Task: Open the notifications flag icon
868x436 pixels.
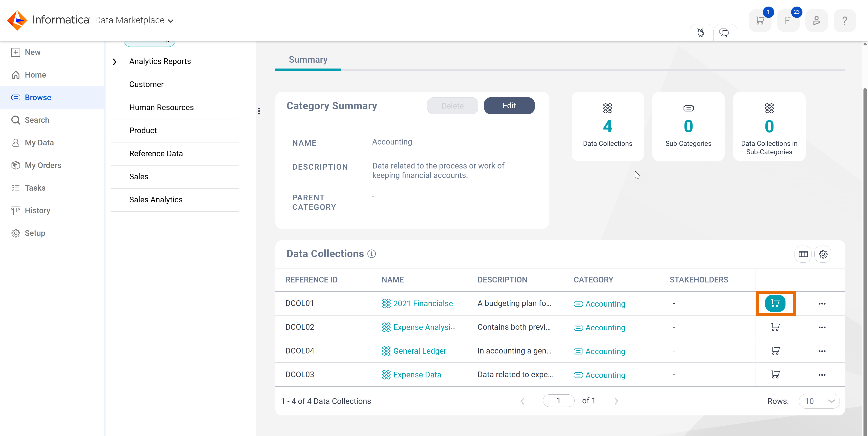Action: 788,21
